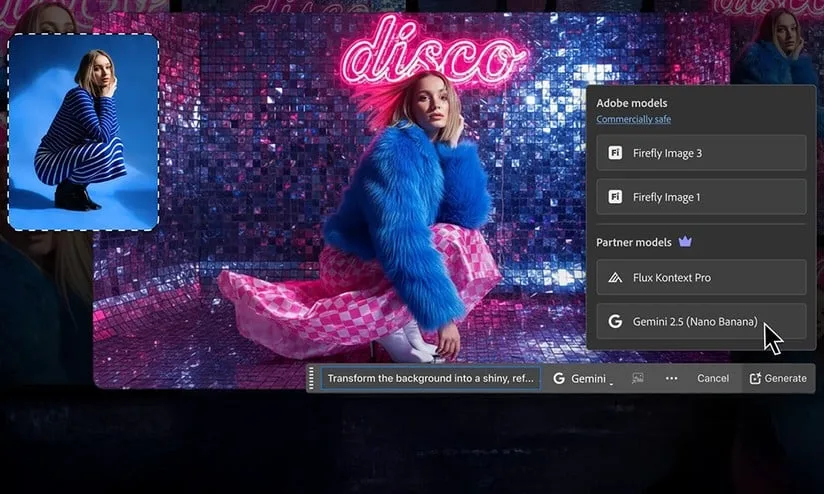Viewport: 824px width, 494px height.
Task: Click the Flux Kontext Pro triangle logo
Action: (615, 277)
